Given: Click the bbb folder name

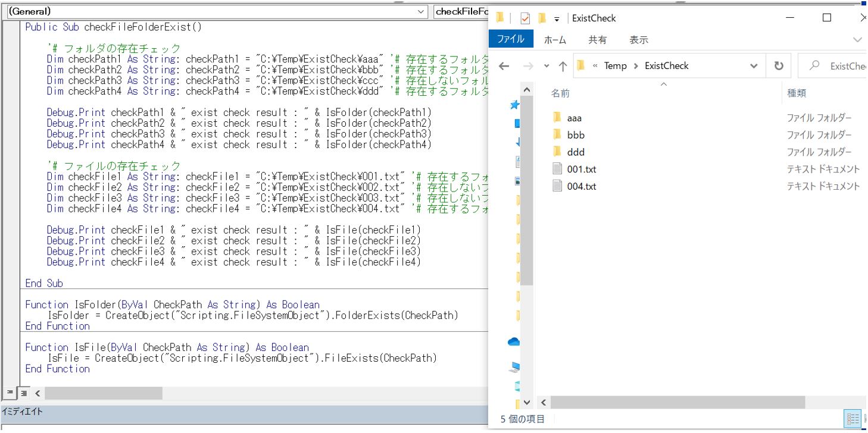Looking at the screenshot, I should point(576,135).
